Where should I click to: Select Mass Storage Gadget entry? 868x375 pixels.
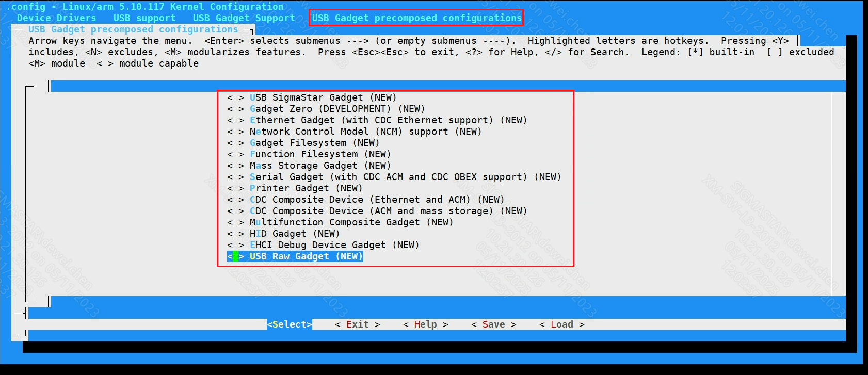[x=309, y=166]
